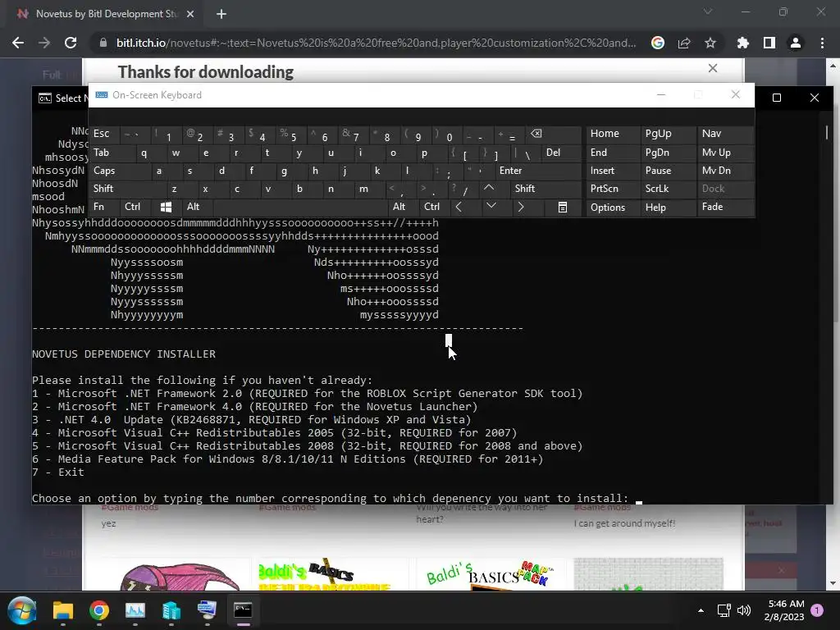Toggle Chrome side panel icon
Image resolution: width=840 pixels, height=630 pixels.
pos(769,43)
